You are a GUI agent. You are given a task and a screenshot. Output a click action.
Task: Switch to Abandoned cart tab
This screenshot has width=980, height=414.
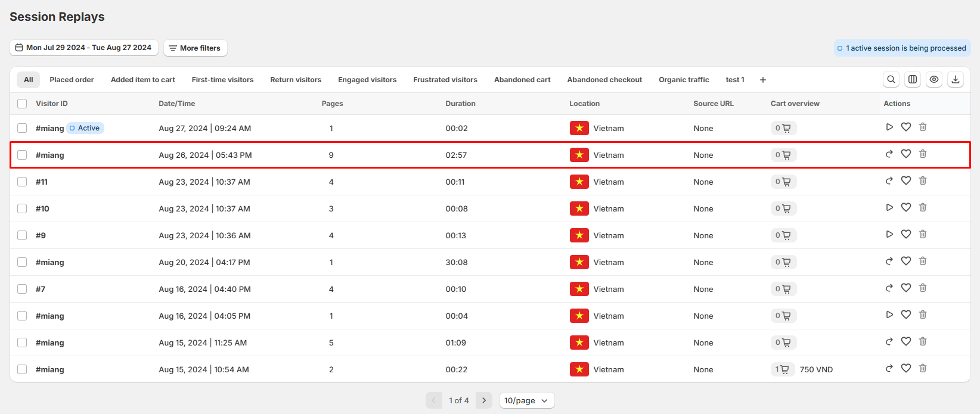[x=522, y=80]
